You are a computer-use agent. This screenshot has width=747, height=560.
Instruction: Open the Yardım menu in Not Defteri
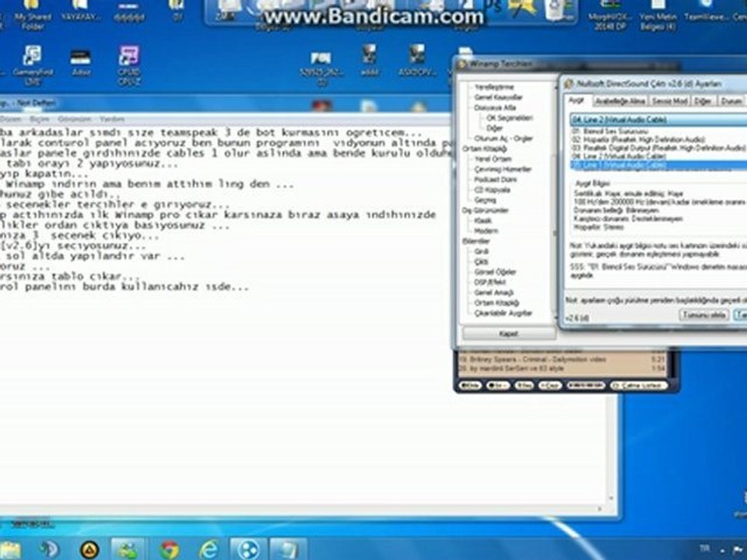[x=112, y=119]
